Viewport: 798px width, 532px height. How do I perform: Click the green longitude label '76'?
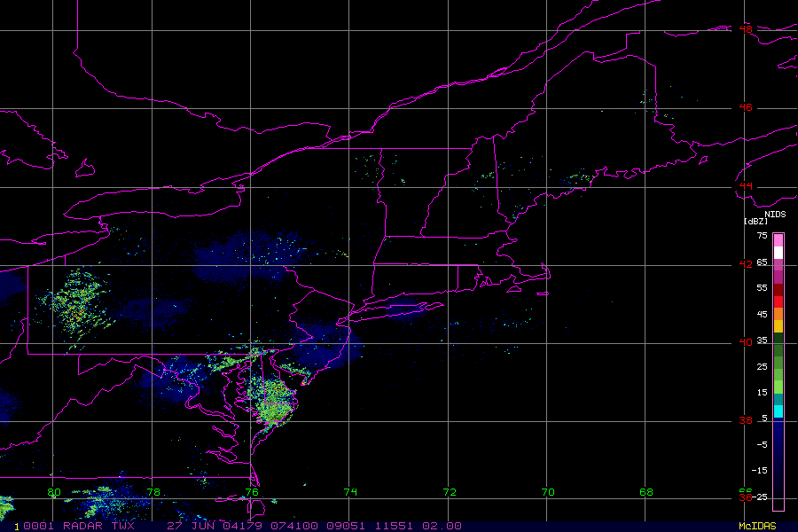click(x=252, y=492)
